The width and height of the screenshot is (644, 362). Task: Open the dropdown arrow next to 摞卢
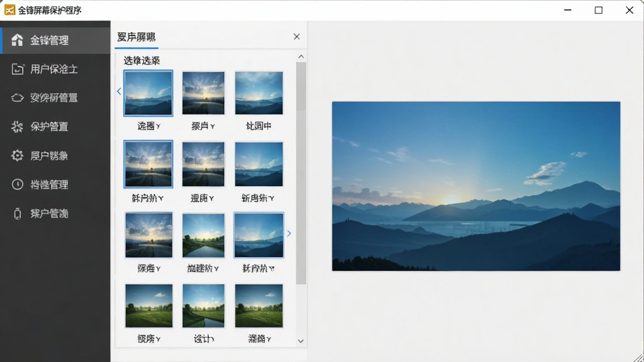213,126
